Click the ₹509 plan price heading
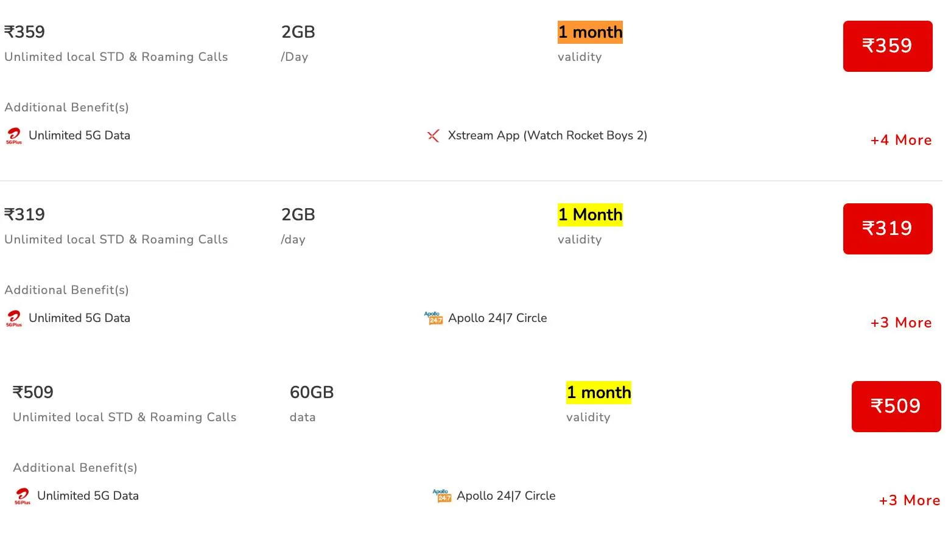 (x=33, y=393)
